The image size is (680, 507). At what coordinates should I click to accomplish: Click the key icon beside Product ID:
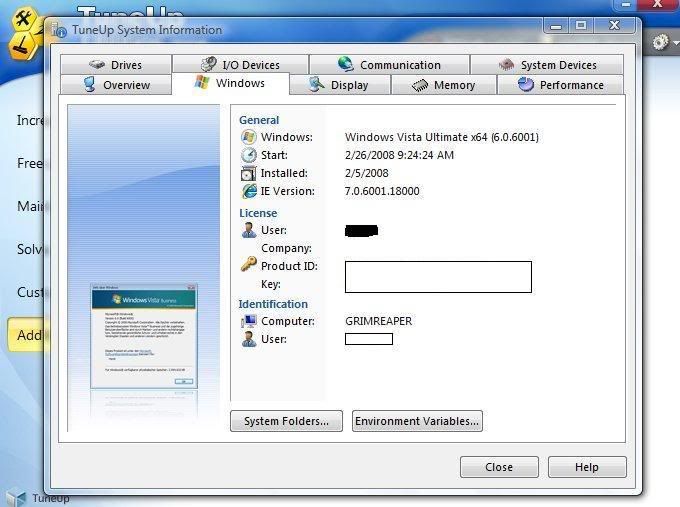(248, 264)
